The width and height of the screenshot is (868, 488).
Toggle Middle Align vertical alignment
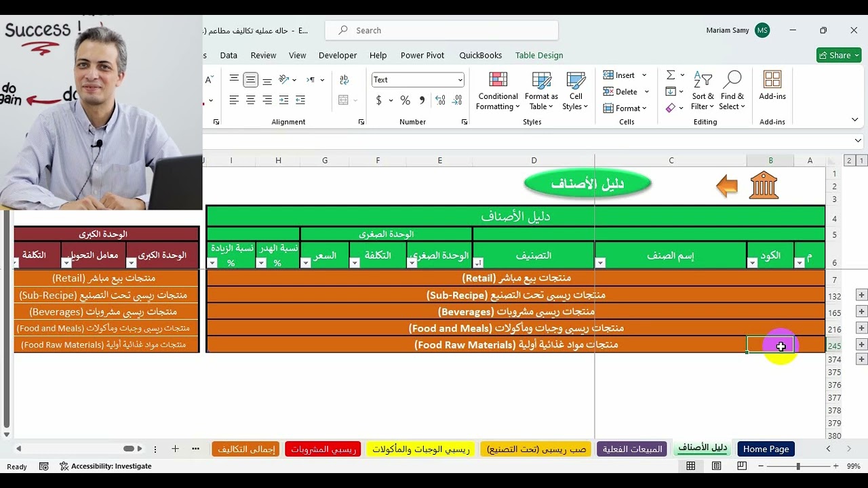[250, 79]
